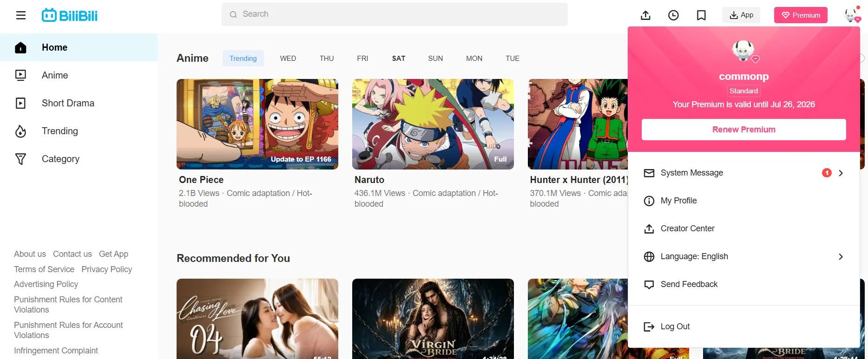Click the profile avatar in dropdown panel
This screenshot has height=359, width=868.
744,51
